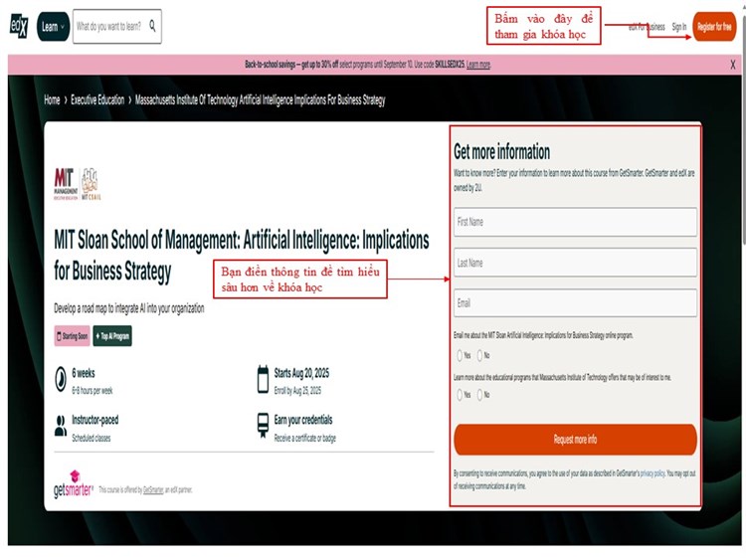Go to Executive Education breadcrumb
Image resolution: width=746 pixels, height=560 pixels.
(97, 100)
